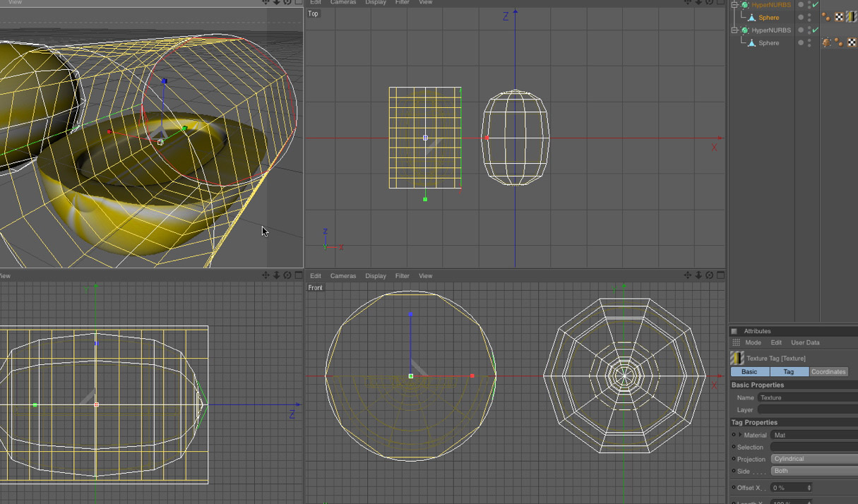The image size is (858, 504).
Task: Open the Front viewport View menu
Action: 426,276
